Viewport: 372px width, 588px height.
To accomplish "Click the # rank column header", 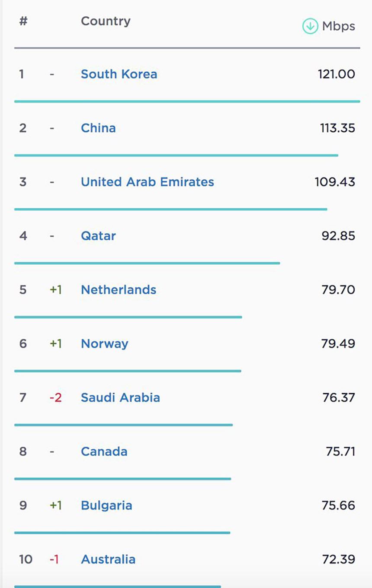I will point(23,21).
